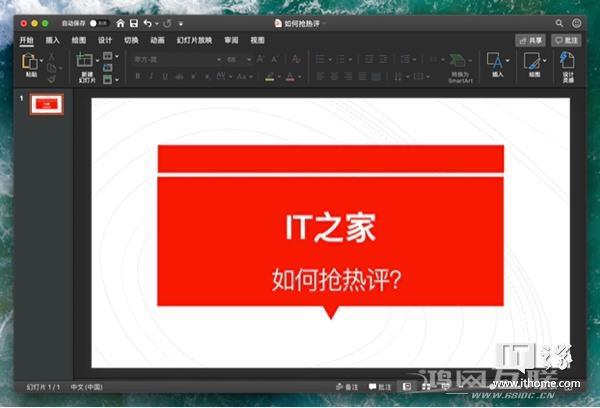Viewport: 600px width, 408px height.
Task: Select slide 1 thumbnail in the panel
Action: pos(47,104)
